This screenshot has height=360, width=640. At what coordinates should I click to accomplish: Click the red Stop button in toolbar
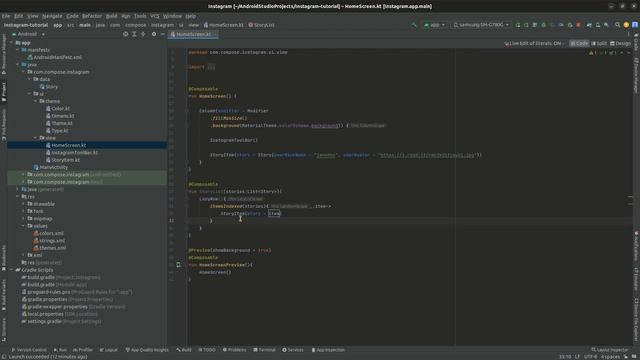point(578,25)
